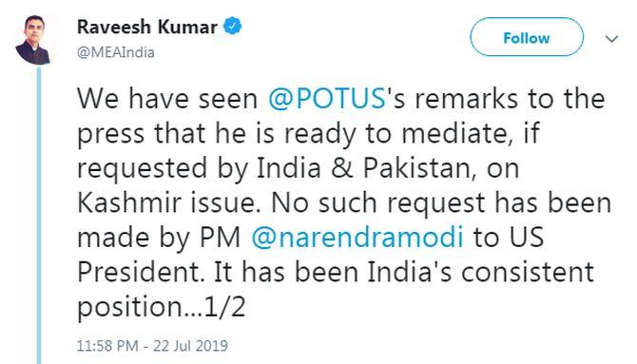Image resolution: width=637 pixels, height=364 pixels.
Task: Open the tweet options chevron menu
Action: 611,39
